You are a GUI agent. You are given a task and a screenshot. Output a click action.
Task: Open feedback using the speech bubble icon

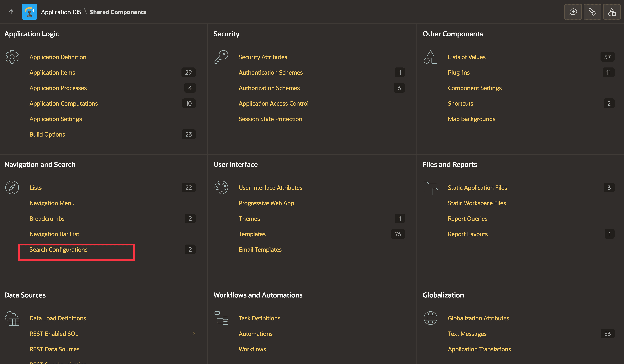point(573,12)
